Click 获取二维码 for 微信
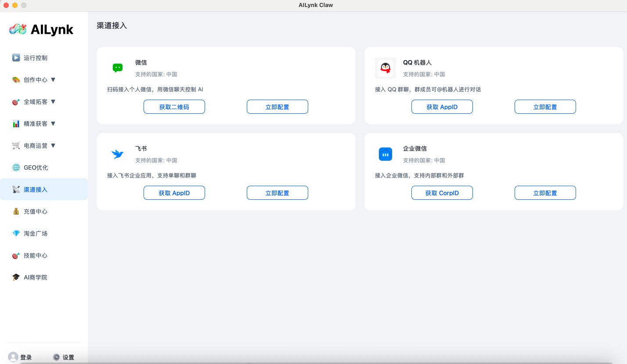 click(174, 107)
